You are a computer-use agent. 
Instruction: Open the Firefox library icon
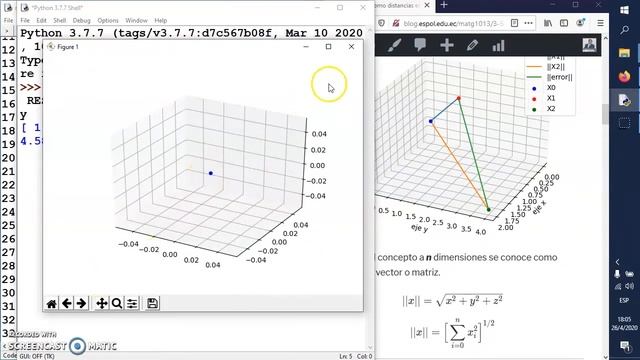[548, 23]
